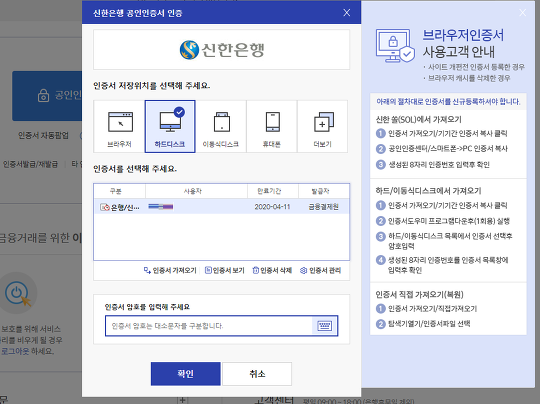540x404 pixels.
Task: Click the 사용자 column header
Action: (x=193, y=191)
